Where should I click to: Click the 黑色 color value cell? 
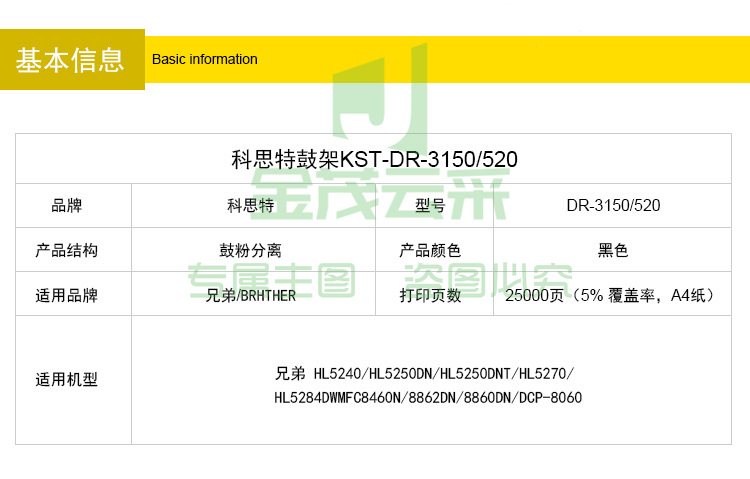[x=613, y=250]
